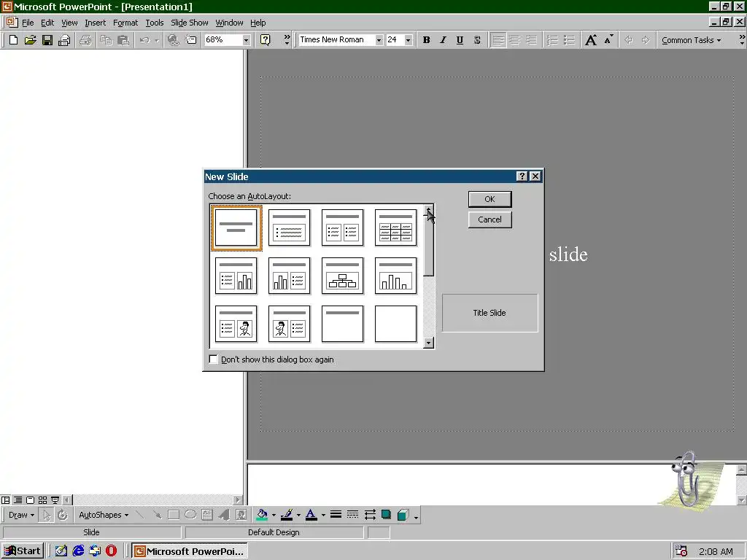Open the Format menu
Image resolution: width=747 pixels, height=560 pixels.
125,23
